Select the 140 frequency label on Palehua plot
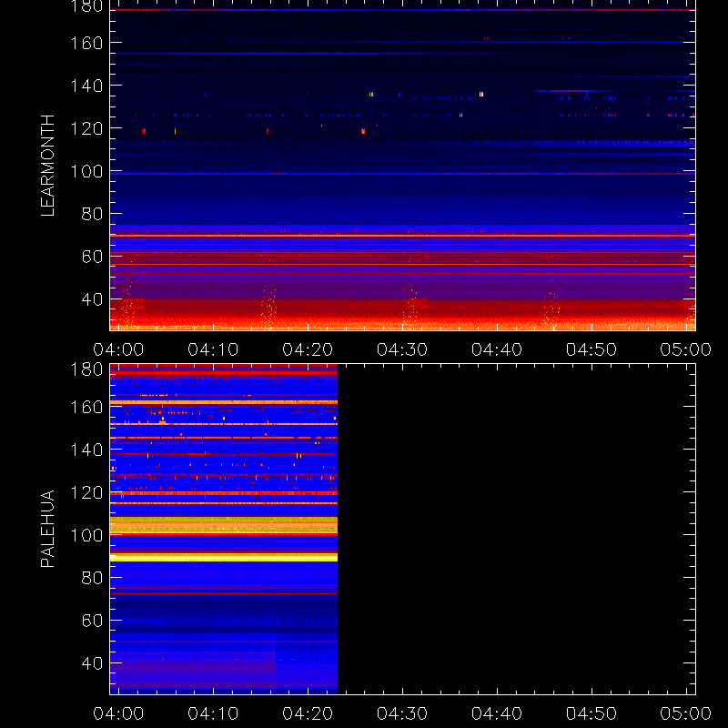Viewport: 728px width, 728px height. click(86, 450)
